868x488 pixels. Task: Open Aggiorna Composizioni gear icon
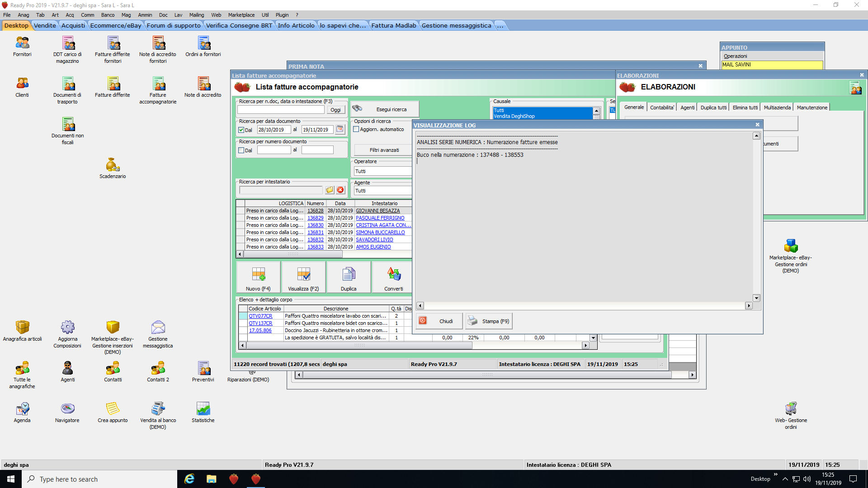click(x=67, y=334)
